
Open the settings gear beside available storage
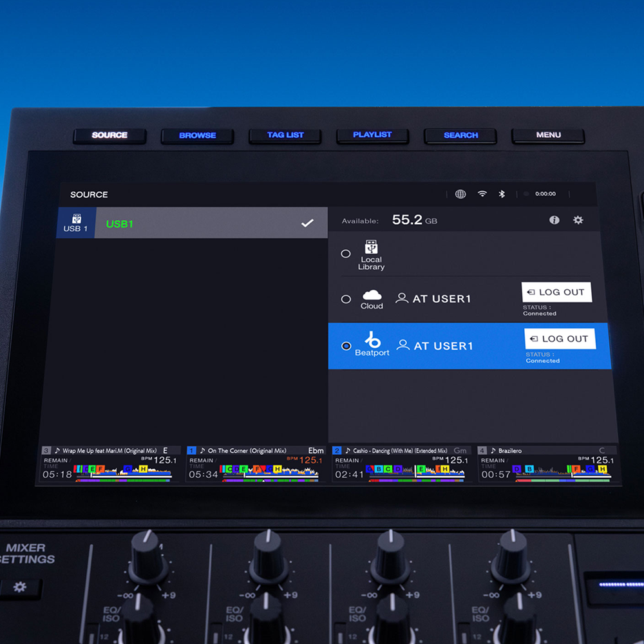point(578,220)
